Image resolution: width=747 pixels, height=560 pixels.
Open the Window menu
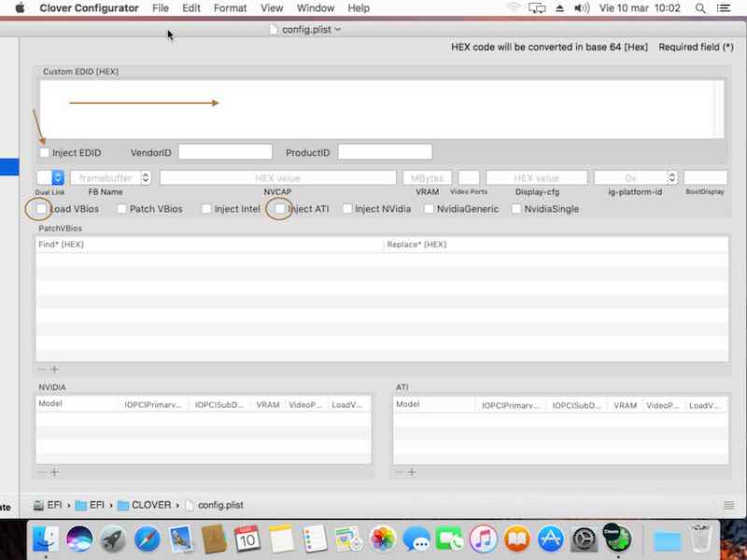click(x=316, y=8)
